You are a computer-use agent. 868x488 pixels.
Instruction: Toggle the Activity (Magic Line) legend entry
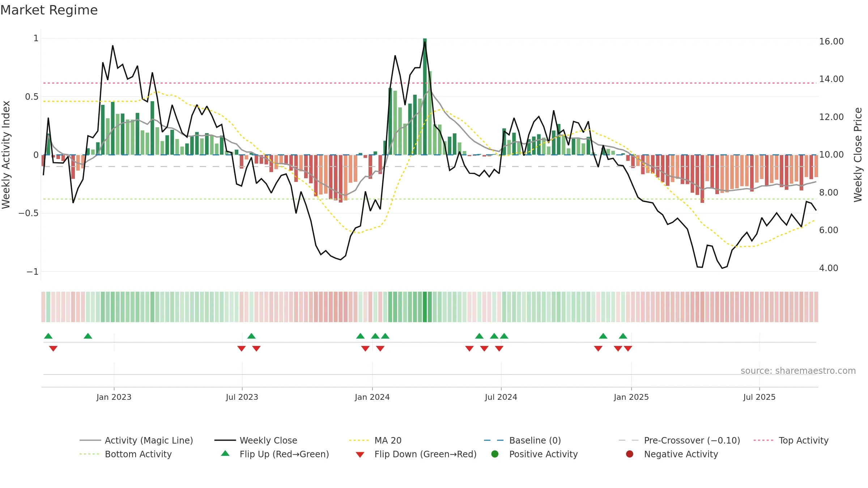click(136, 440)
